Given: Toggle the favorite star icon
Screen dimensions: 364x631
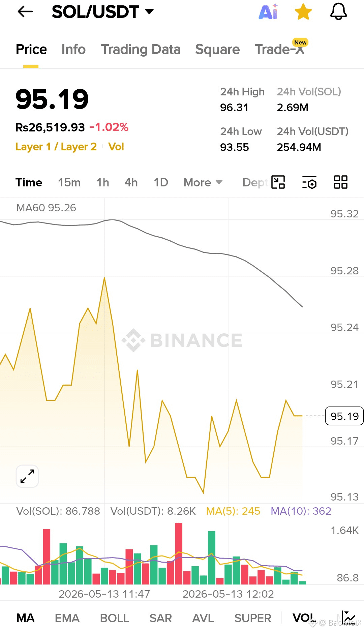Looking at the screenshot, I should coord(303,12).
